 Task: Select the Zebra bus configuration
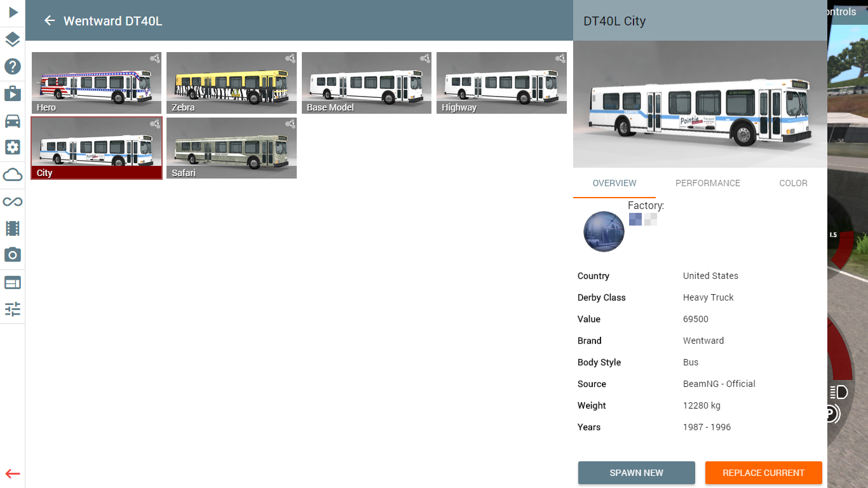pyautogui.click(x=231, y=83)
